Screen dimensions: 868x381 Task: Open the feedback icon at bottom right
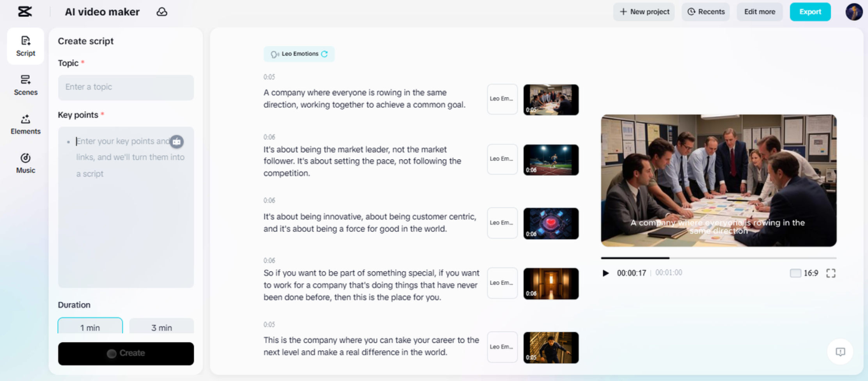pos(840,352)
